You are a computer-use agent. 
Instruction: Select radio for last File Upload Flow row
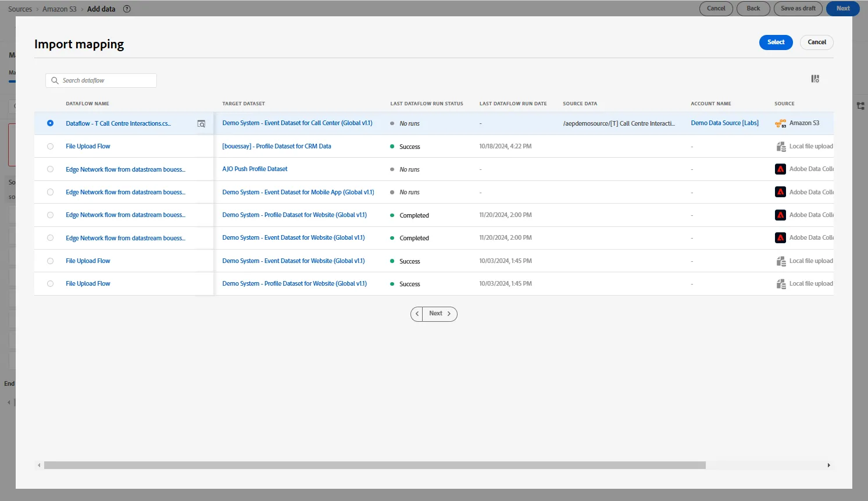(x=50, y=284)
